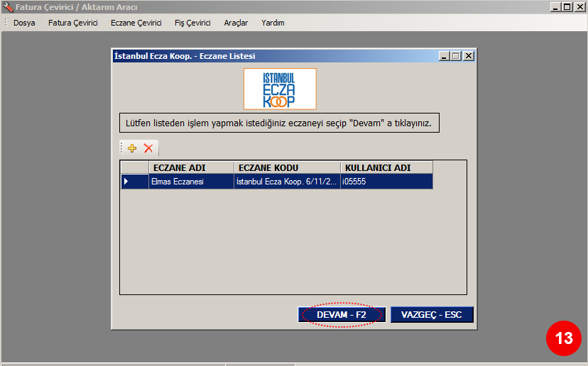Click the İstanbul Ecza Koop logo image
Screen dimensions: 588x366
280,89
